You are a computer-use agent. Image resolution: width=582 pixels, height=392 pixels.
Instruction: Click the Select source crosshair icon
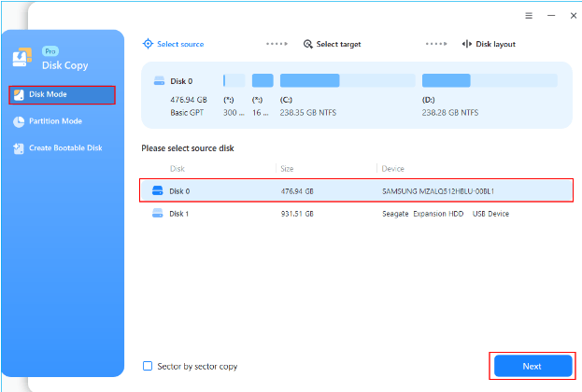tap(148, 44)
